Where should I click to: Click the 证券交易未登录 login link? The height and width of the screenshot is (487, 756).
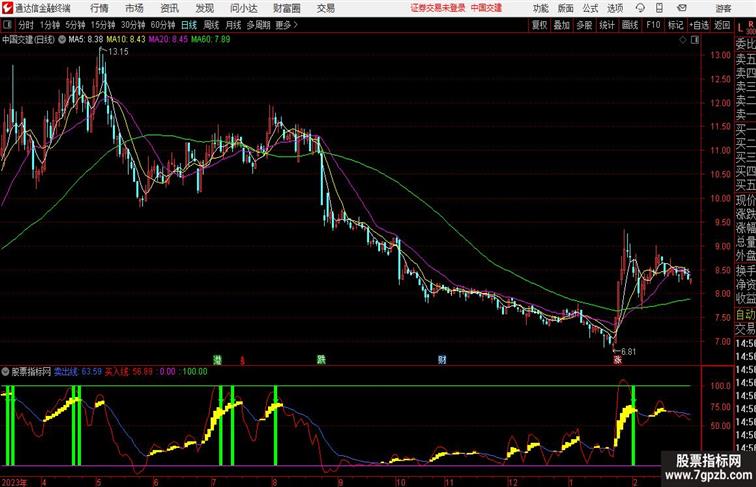(x=438, y=8)
